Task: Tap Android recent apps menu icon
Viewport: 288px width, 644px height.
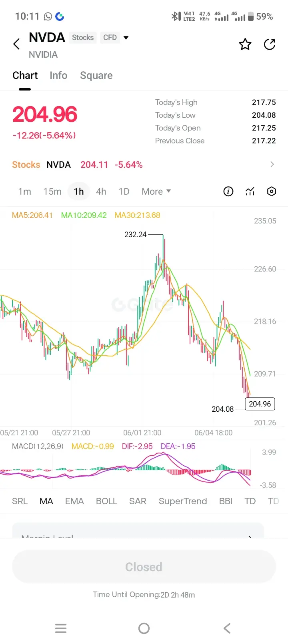Action: point(61,628)
